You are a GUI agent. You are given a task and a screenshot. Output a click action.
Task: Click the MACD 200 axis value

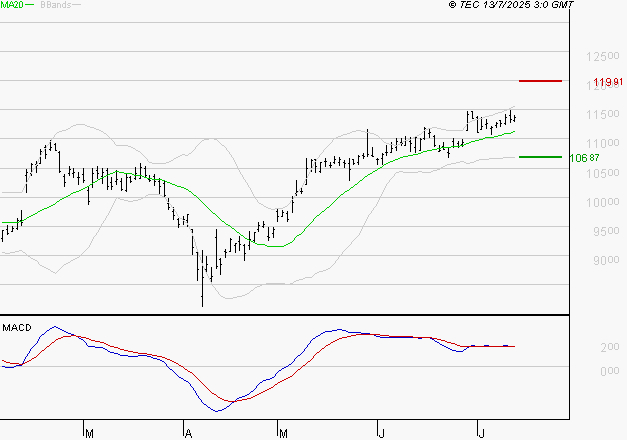[x=610, y=347]
